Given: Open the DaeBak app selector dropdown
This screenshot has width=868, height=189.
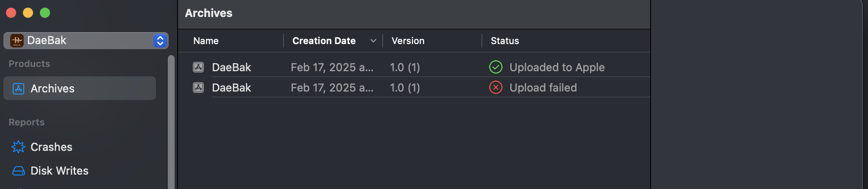Looking at the screenshot, I should click(86, 41).
